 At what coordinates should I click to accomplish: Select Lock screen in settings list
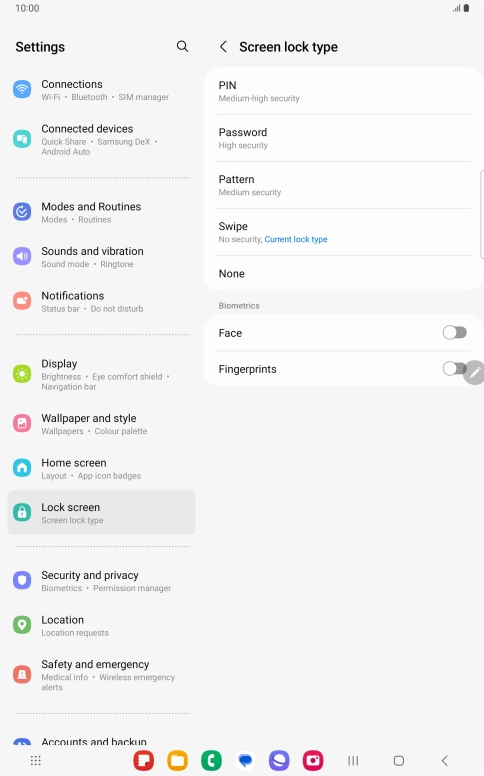[x=101, y=513]
